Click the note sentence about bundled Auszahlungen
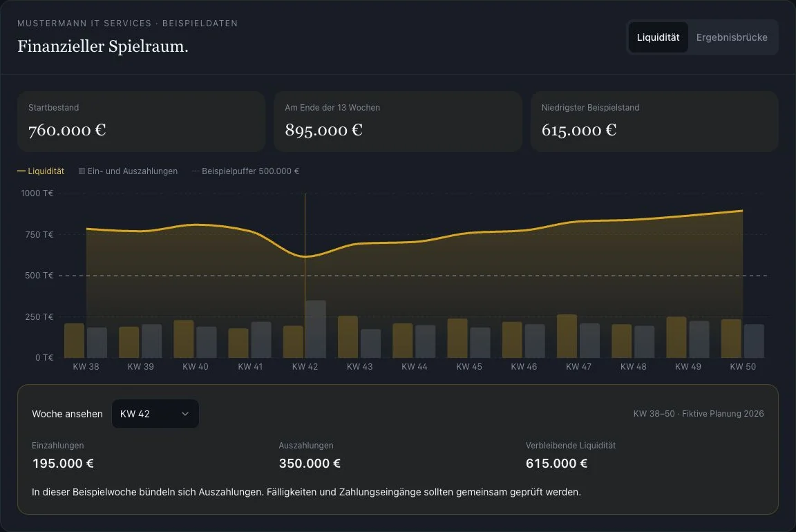The height and width of the screenshot is (532, 796). [x=306, y=492]
